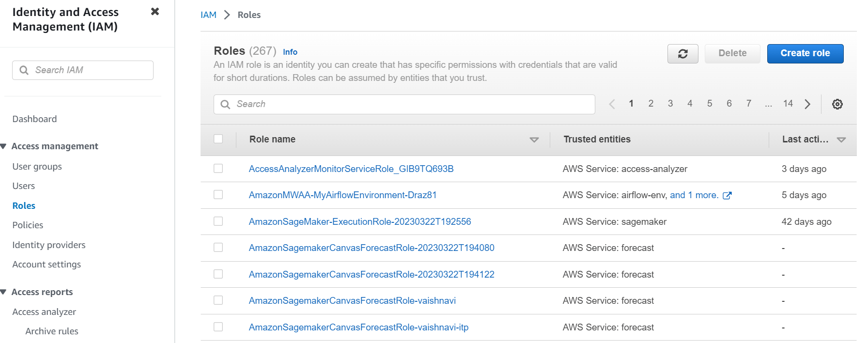Check the AmazonSageMaker-ExecutionRole-20230322T192556 checkbox

tap(218, 221)
